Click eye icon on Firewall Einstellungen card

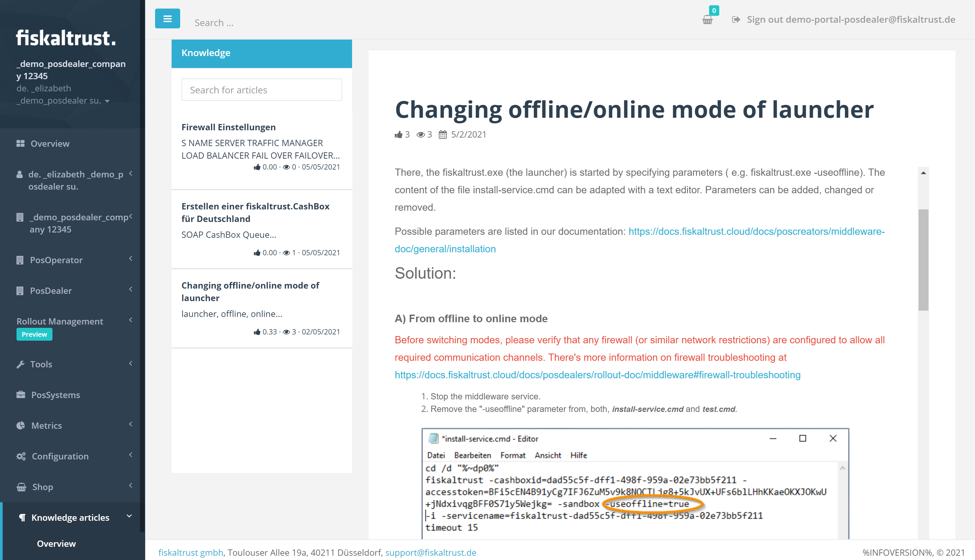click(286, 167)
